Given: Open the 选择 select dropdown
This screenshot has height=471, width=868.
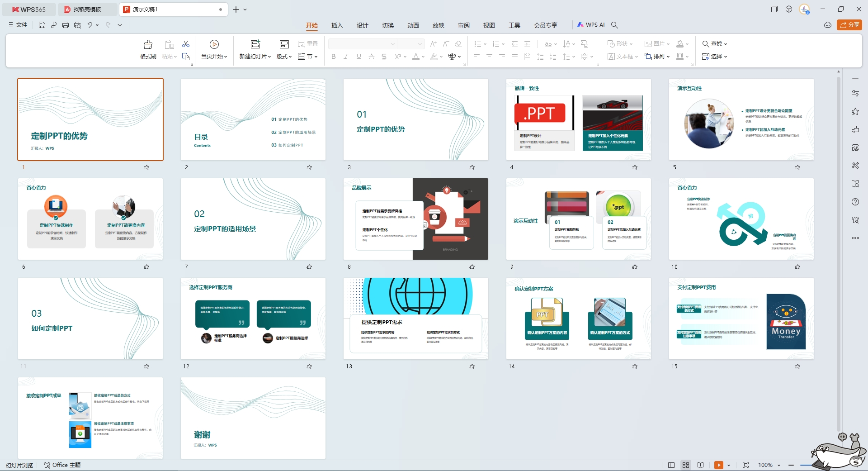Looking at the screenshot, I should pos(714,57).
